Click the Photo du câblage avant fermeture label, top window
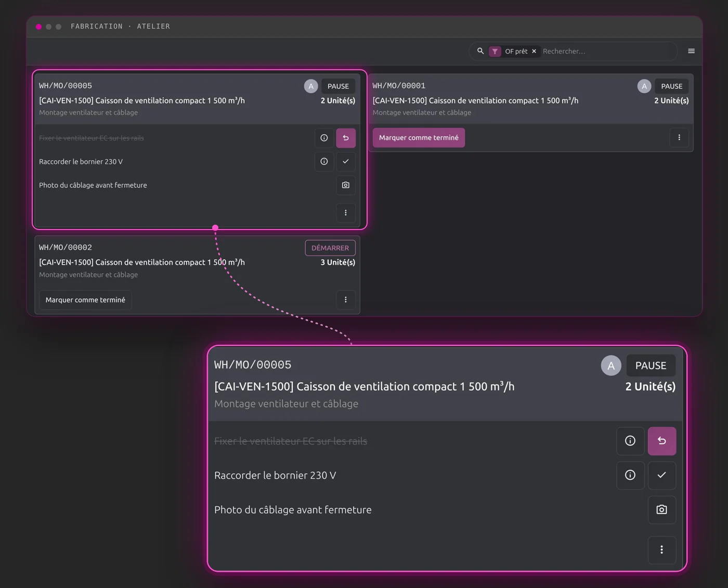Viewport: 728px width, 588px height. coord(93,185)
